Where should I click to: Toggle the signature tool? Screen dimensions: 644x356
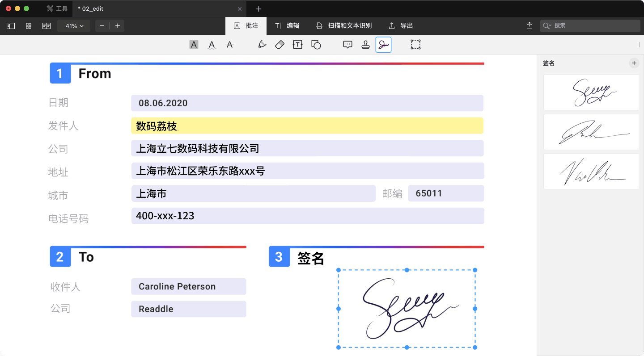click(x=383, y=45)
